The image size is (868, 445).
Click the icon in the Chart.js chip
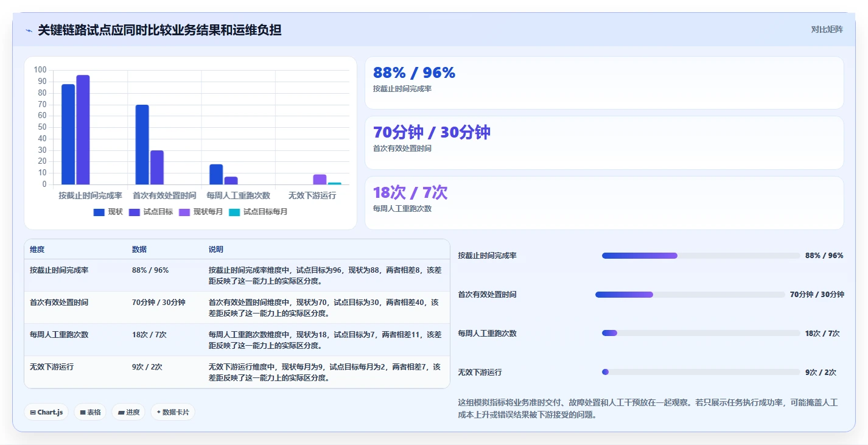[x=33, y=412]
